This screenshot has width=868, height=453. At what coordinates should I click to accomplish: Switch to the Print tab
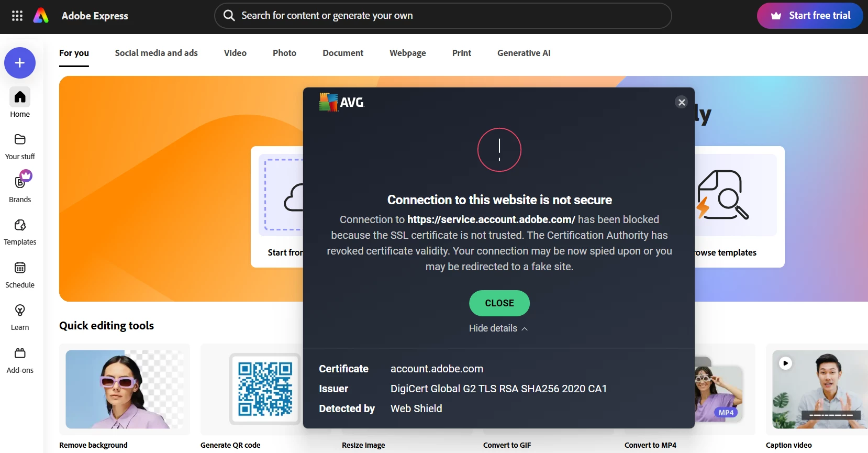click(x=462, y=53)
